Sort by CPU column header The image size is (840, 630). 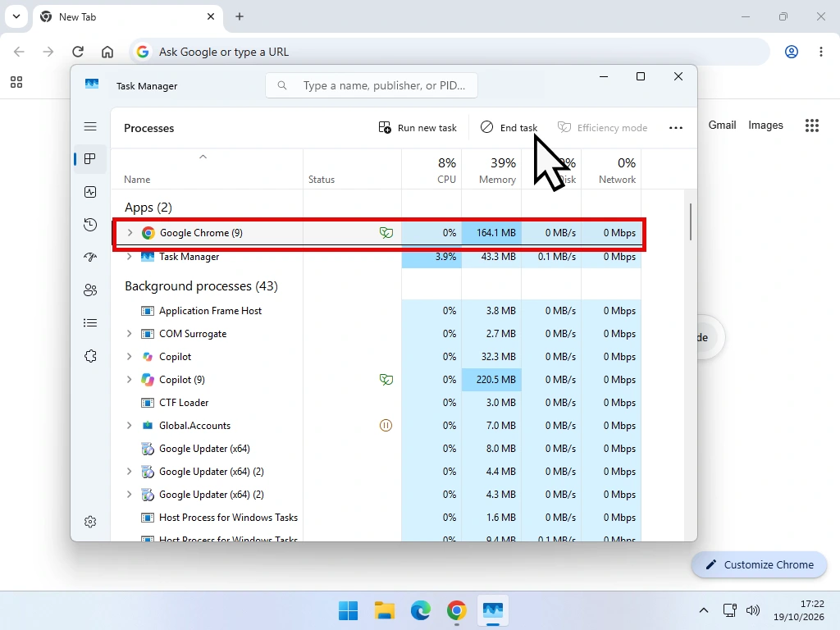pyautogui.click(x=431, y=169)
